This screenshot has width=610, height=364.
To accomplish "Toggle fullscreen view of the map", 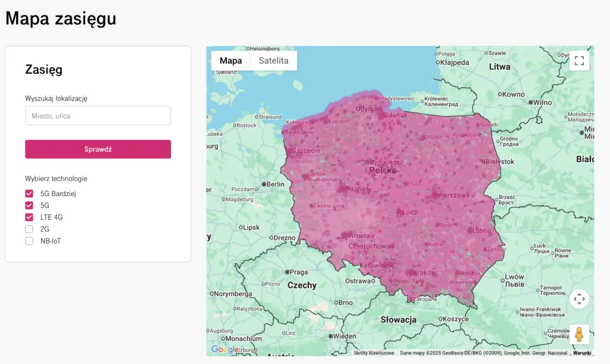I will pos(579,60).
